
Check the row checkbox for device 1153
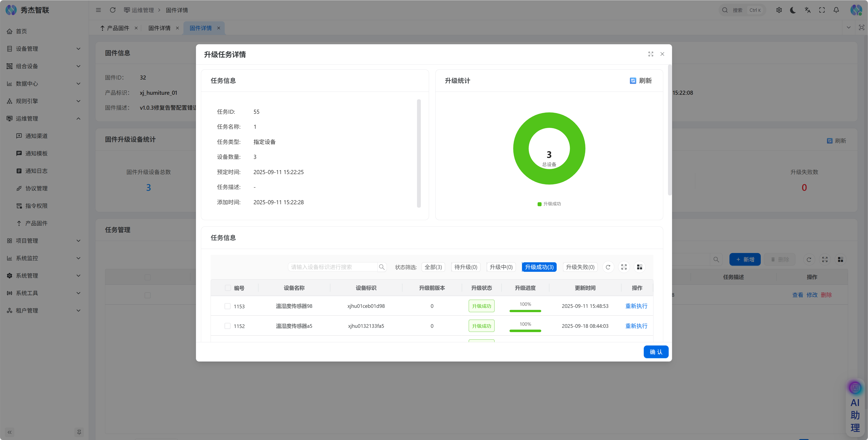[x=227, y=306]
